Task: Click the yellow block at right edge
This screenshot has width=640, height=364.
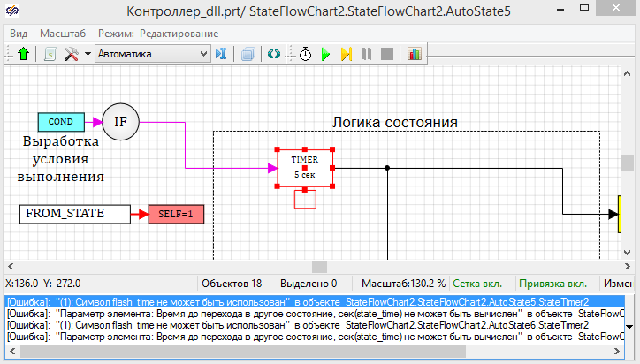Action: click(x=619, y=214)
